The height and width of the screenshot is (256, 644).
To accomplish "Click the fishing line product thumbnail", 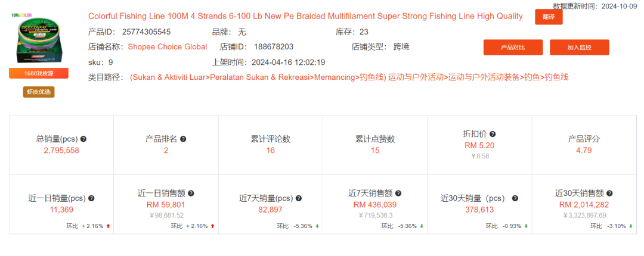I will (x=38, y=39).
